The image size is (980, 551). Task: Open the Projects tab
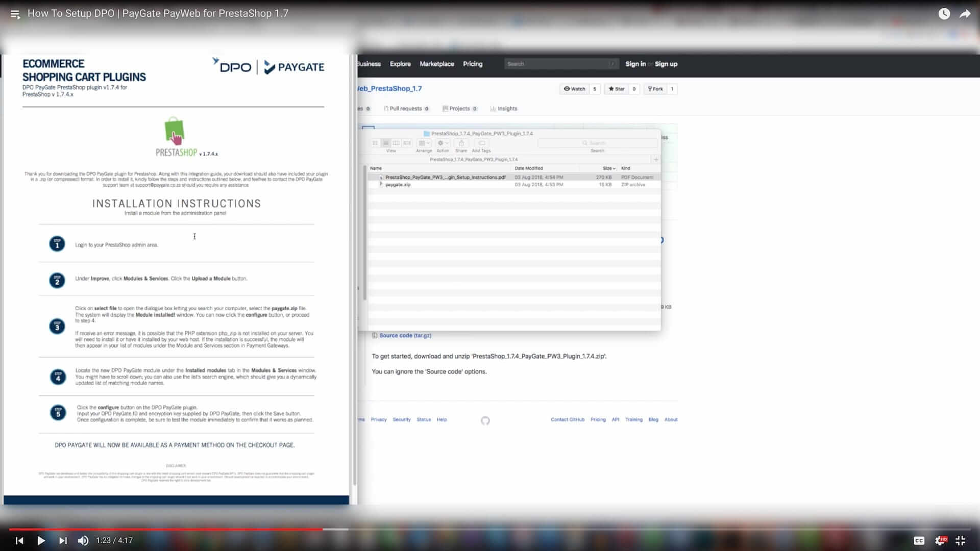click(x=459, y=109)
